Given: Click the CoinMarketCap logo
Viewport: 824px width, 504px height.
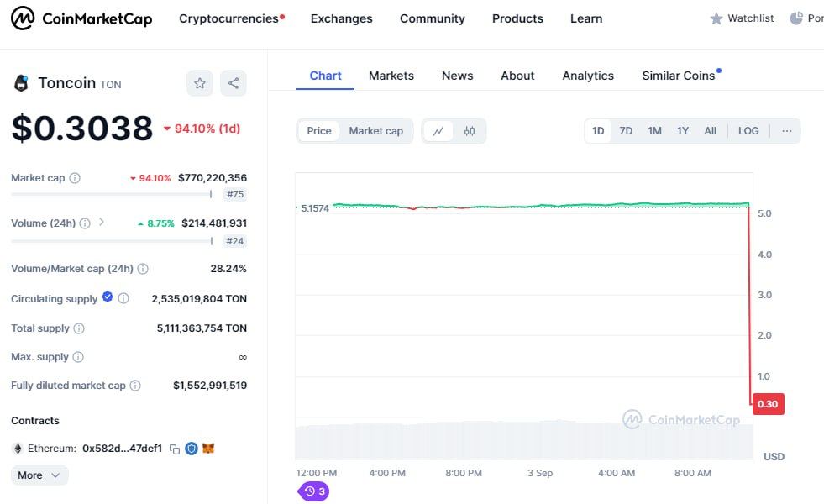Looking at the screenshot, I should coord(81,18).
